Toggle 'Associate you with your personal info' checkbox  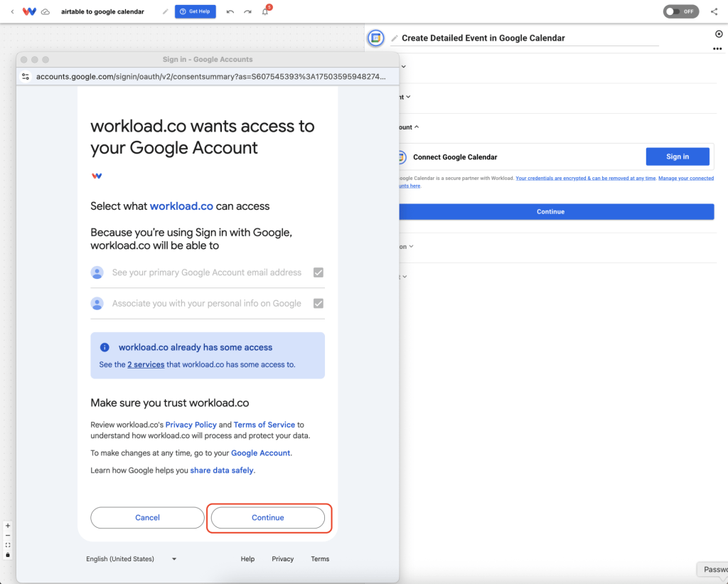[318, 304]
